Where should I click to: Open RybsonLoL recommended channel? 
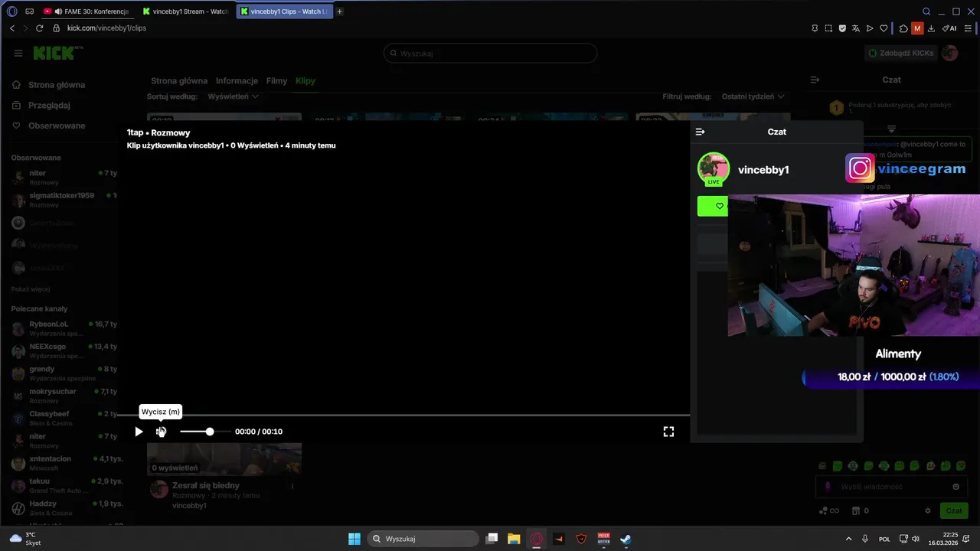(x=64, y=328)
